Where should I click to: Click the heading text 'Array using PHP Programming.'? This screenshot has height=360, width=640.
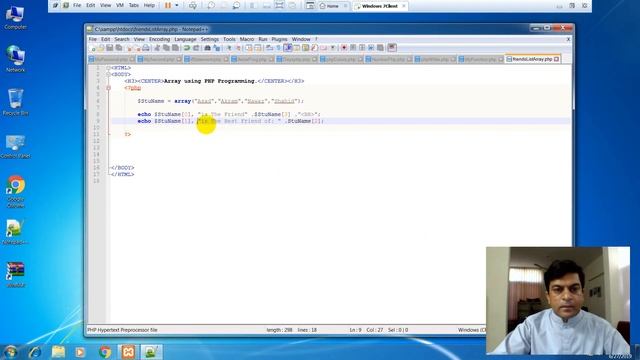point(210,81)
